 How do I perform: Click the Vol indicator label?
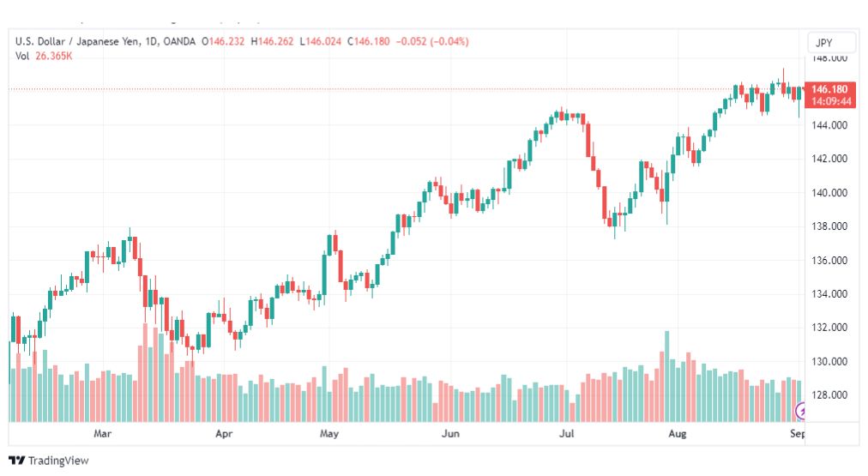23,56
